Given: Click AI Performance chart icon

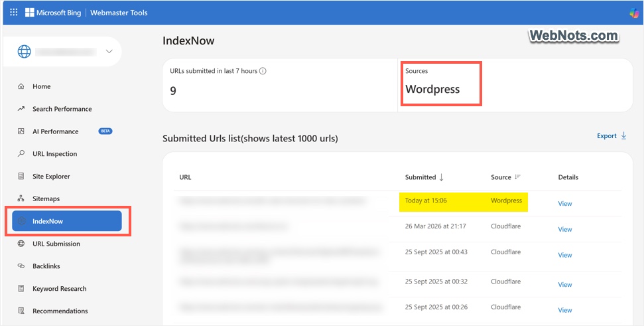Looking at the screenshot, I should [x=21, y=131].
